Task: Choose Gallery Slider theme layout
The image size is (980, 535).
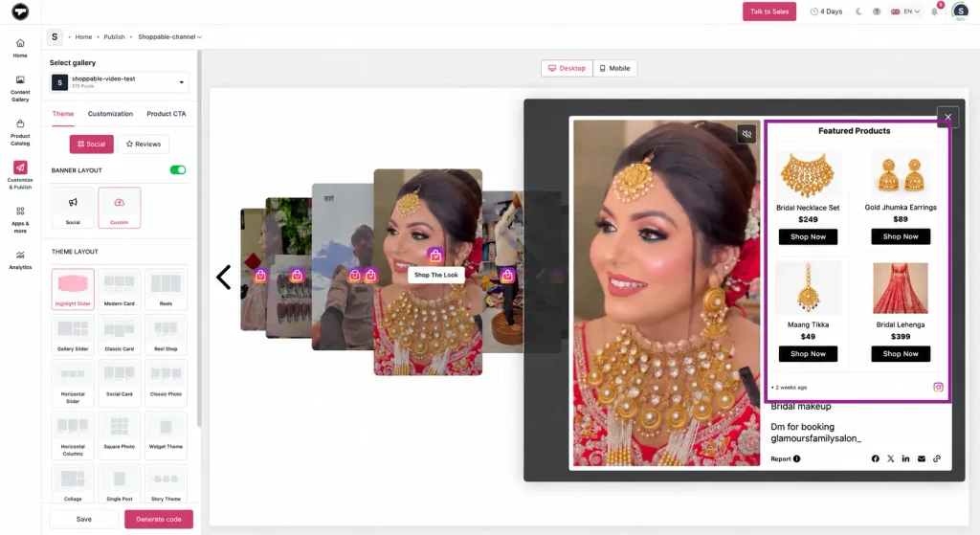Action: (x=73, y=334)
